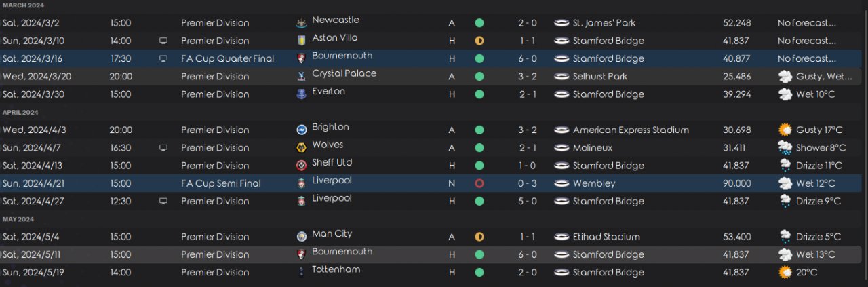
Task: Click the Aston Villa club badge
Action: click(x=301, y=41)
